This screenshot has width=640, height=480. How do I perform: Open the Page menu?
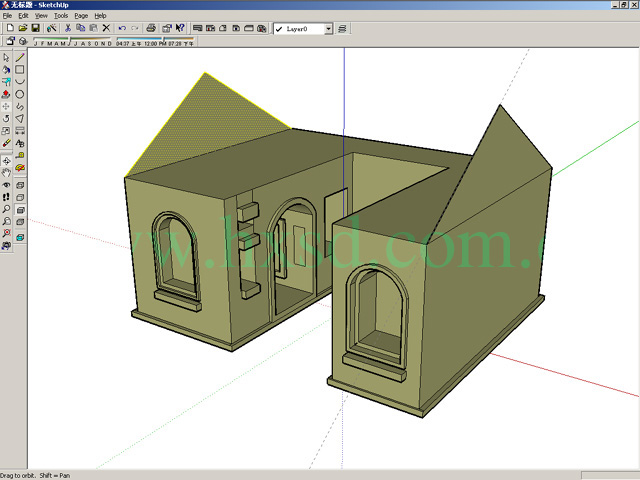pyautogui.click(x=81, y=16)
